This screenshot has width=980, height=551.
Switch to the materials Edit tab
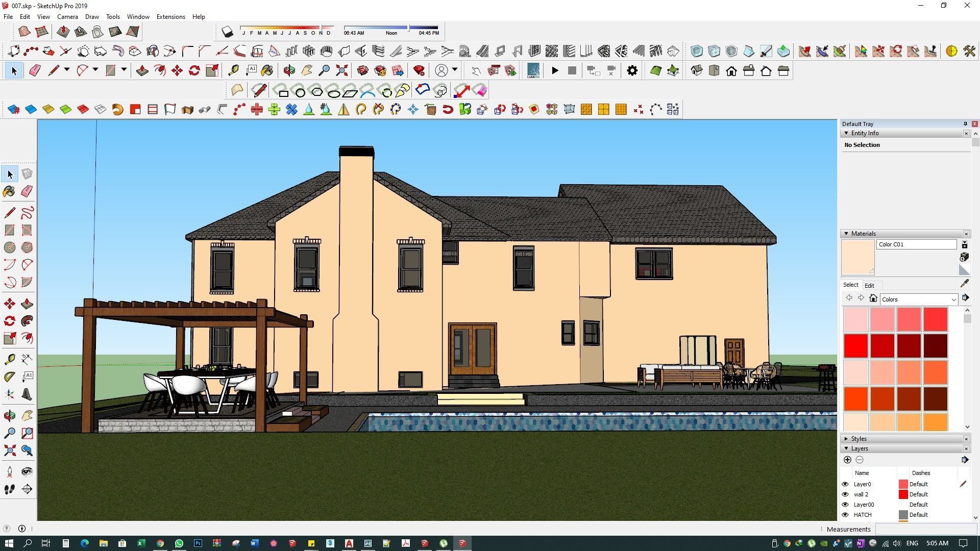[869, 286]
